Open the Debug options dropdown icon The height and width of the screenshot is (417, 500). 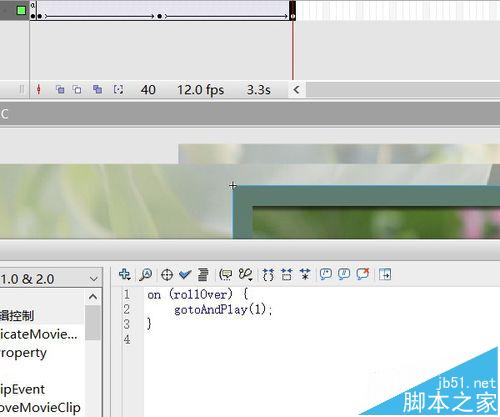[245, 275]
